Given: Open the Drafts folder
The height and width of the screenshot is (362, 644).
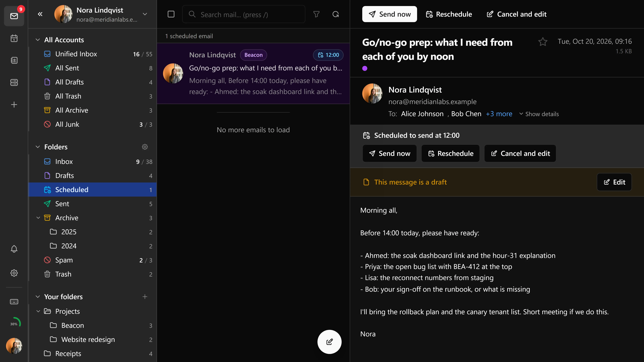Looking at the screenshot, I should coord(93,176).
